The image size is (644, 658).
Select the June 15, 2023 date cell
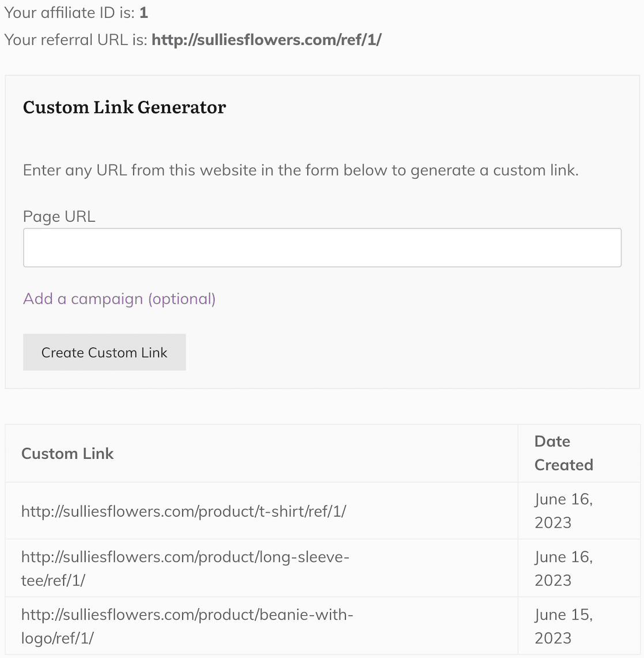click(563, 626)
